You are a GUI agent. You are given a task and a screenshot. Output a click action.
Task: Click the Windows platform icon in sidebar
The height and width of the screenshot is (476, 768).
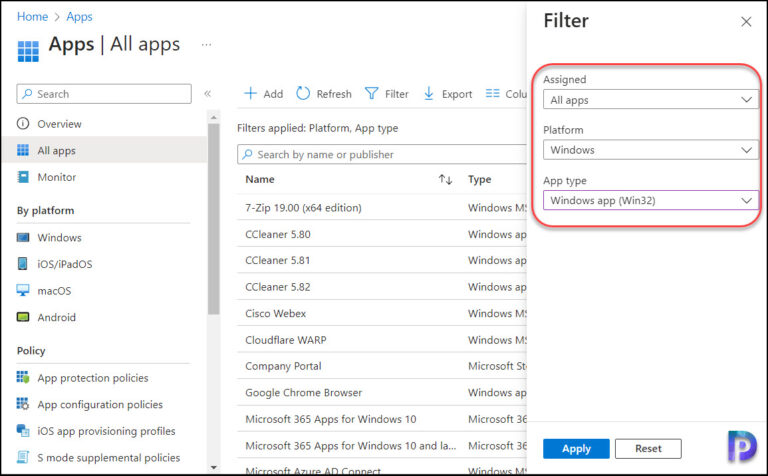pos(23,238)
